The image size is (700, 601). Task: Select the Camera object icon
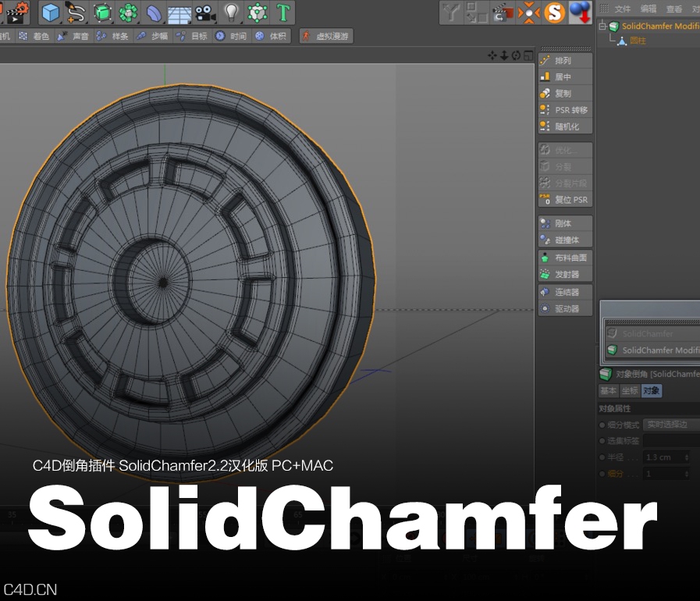[x=205, y=12]
